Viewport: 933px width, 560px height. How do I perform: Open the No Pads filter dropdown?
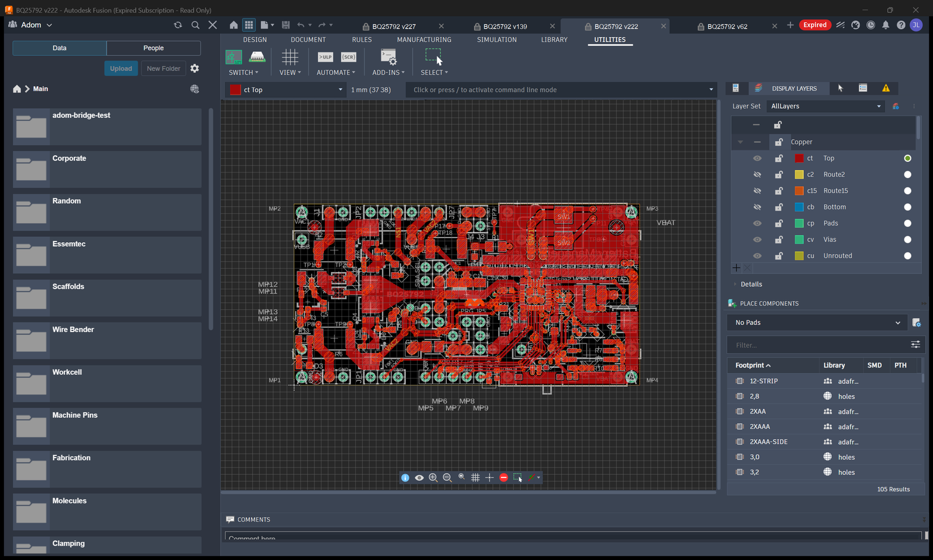[x=818, y=323]
